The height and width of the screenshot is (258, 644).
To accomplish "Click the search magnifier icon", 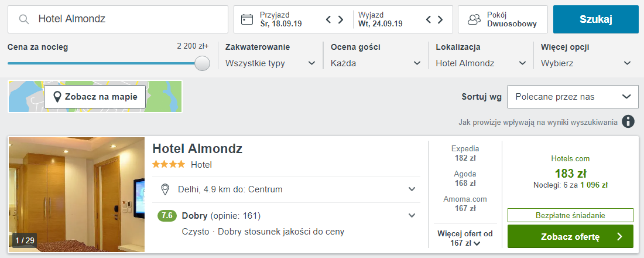I will coord(24,19).
